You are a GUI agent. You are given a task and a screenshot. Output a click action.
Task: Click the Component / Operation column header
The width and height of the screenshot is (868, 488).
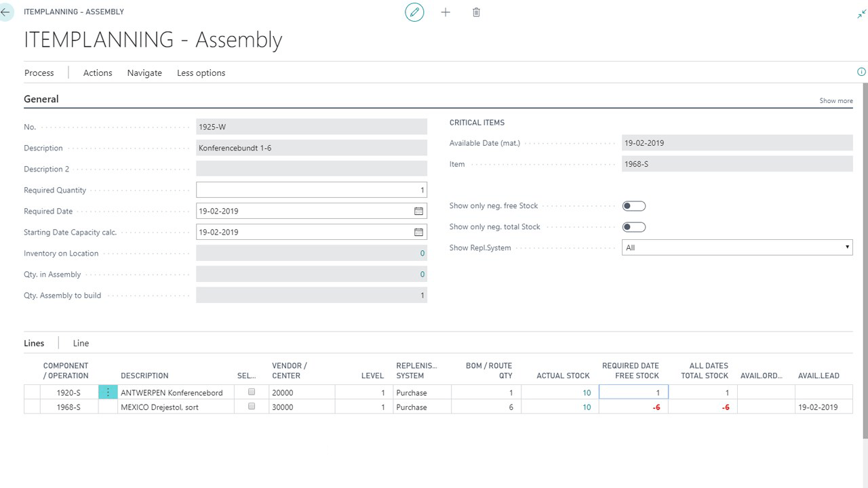(66, 371)
